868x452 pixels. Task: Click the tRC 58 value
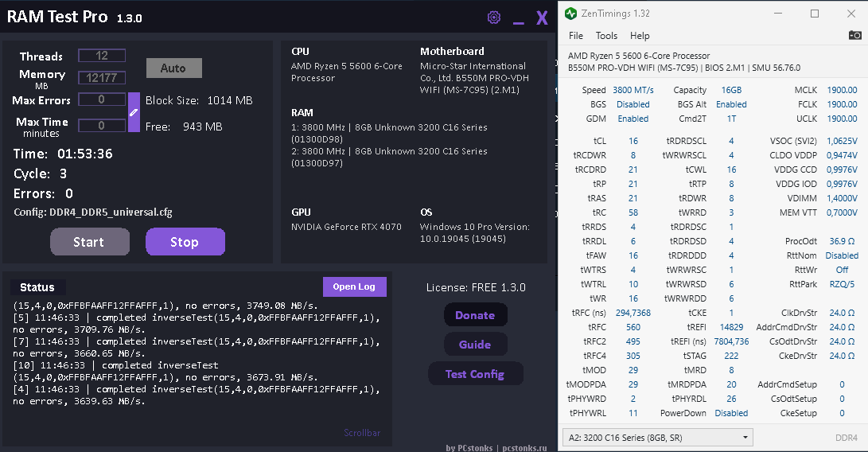[633, 212]
